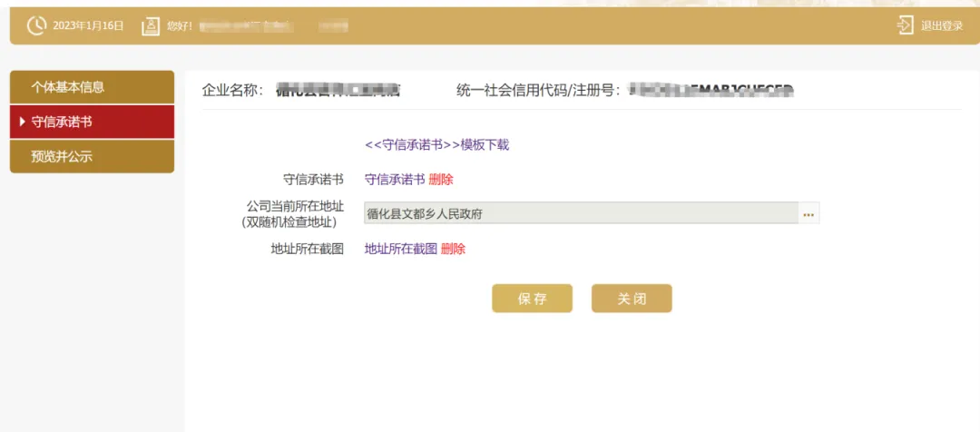Click the arrow marker on 守信承诺书 menu
This screenshot has height=432, width=980.
(23, 122)
